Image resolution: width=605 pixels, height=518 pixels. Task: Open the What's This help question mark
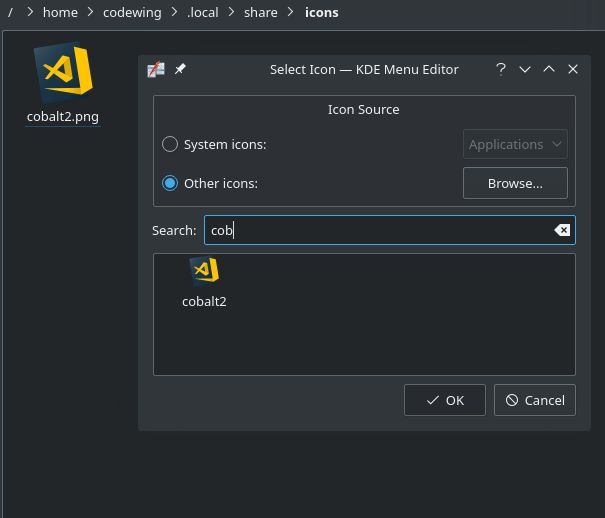pyautogui.click(x=501, y=69)
